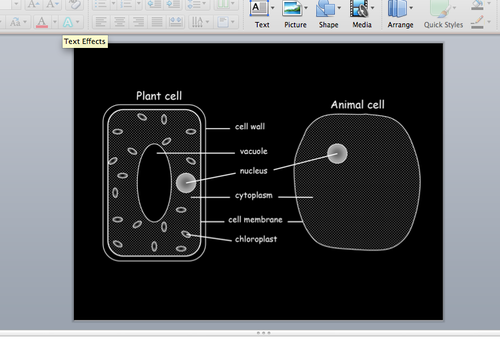Justify the paragraph text
Viewport: 500px width, 361px height.
click(x=157, y=22)
